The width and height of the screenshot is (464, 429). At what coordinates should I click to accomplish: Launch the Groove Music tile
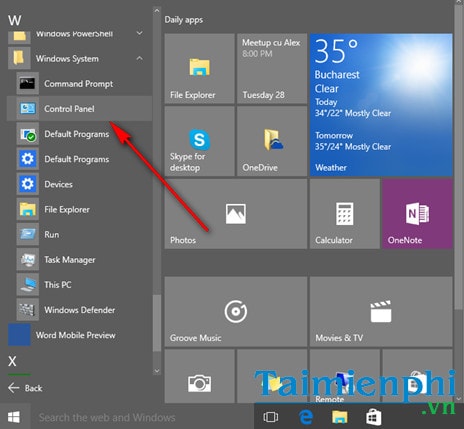pos(236,311)
